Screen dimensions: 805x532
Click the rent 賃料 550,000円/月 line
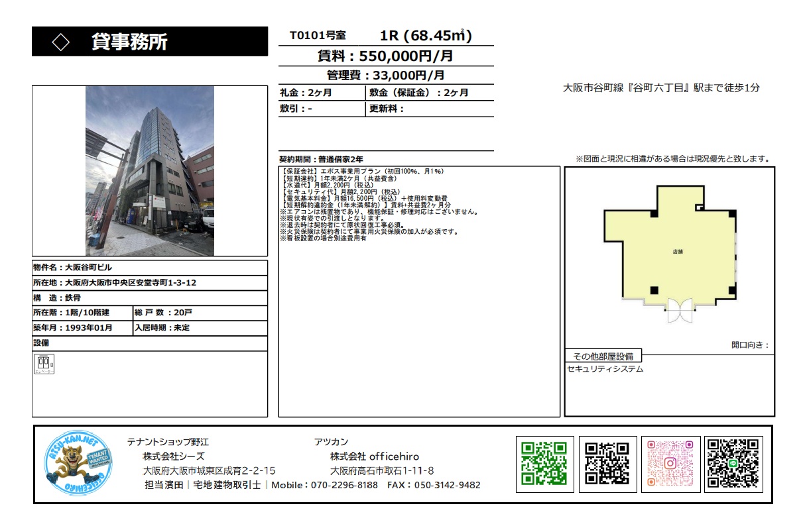click(385, 56)
